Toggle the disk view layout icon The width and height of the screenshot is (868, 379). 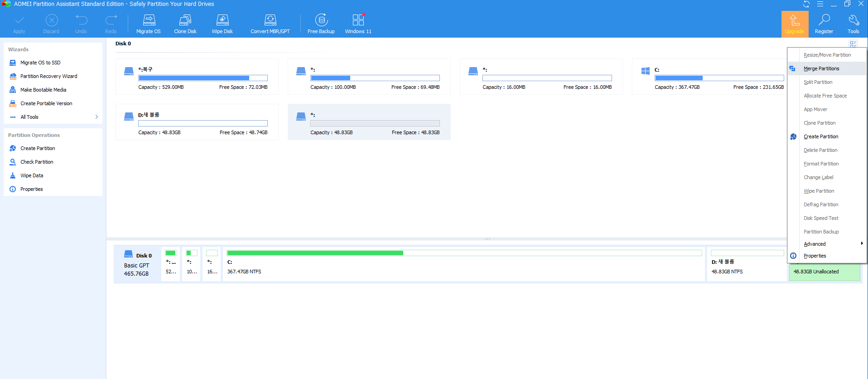853,44
